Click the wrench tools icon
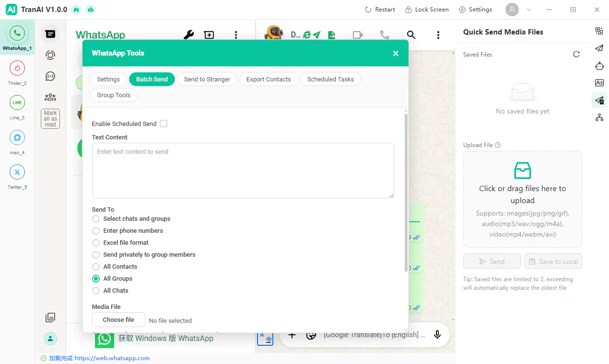 (189, 35)
